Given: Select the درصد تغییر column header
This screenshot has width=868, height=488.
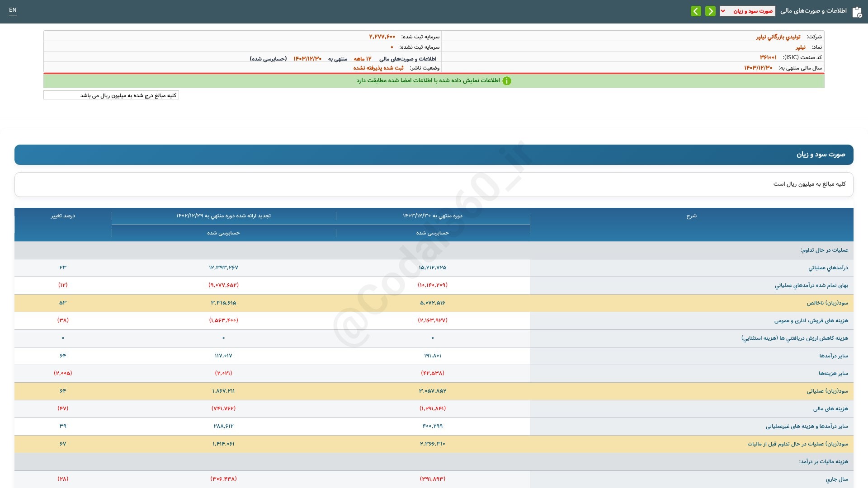Looking at the screenshot, I should point(63,216).
